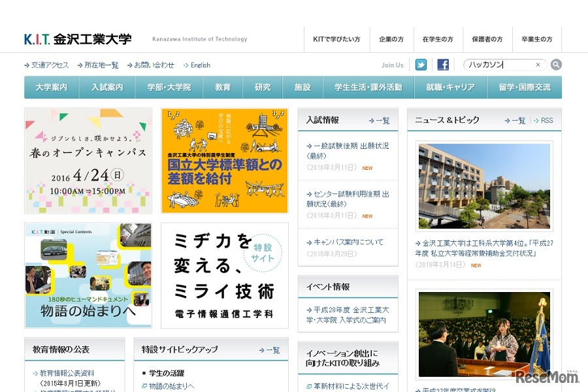Viewport: 588px width, 392px height.
Task: Select the 卒業生の方 menu item
Action: [x=536, y=39]
